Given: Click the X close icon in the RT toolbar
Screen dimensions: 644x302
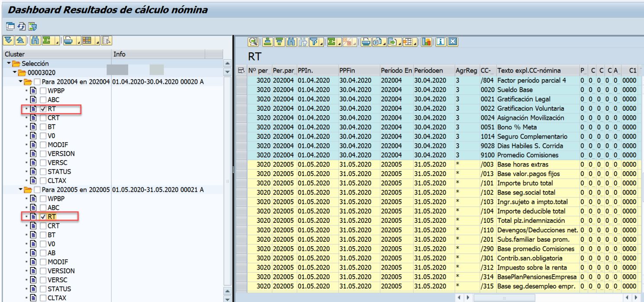Looking at the screenshot, I should tap(452, 42).
